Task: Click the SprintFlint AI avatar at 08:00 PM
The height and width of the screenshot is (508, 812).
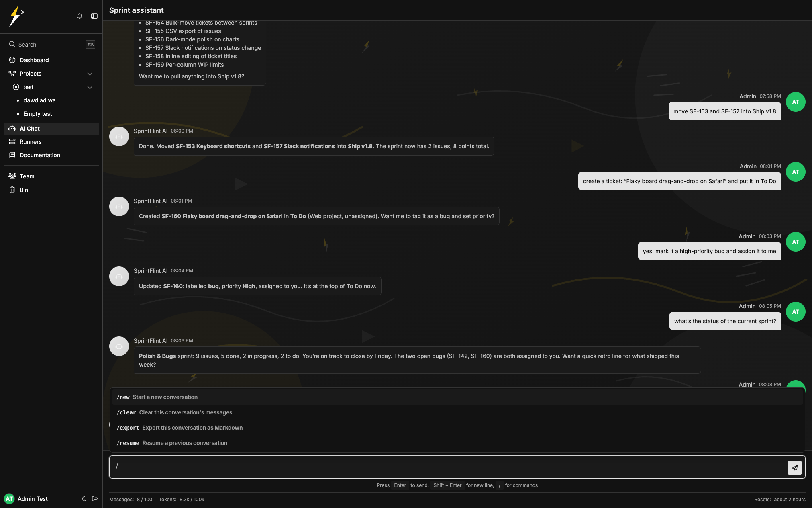Action: point(119,137)
